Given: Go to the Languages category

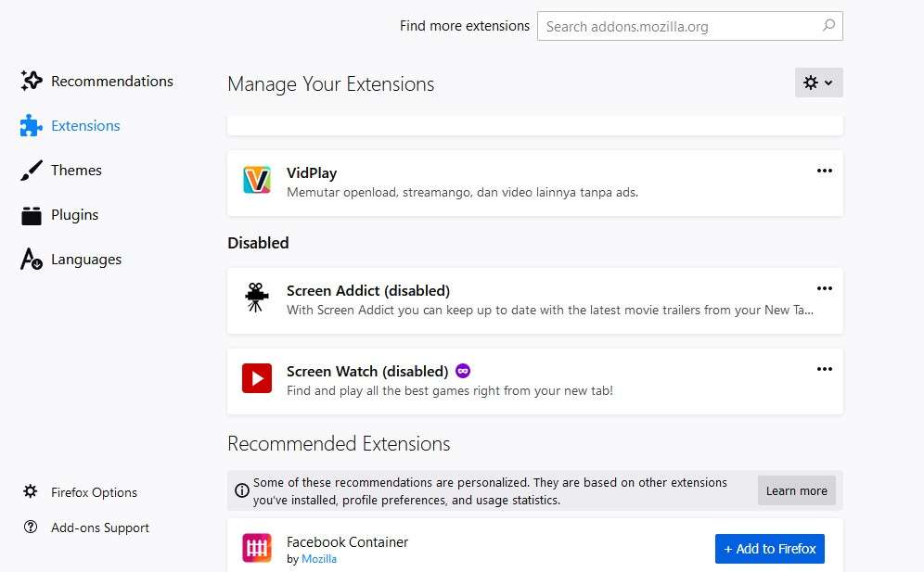Looking at the screenshot, I should pos(71,260).
